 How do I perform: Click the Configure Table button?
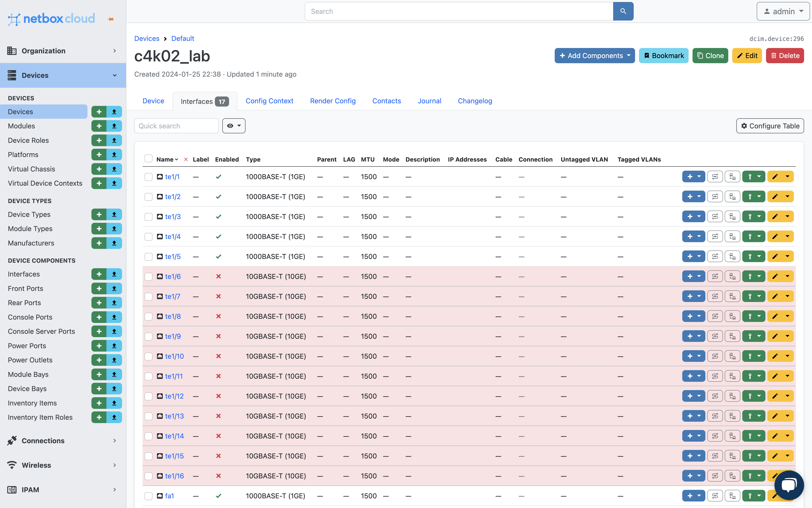(770, 126)
